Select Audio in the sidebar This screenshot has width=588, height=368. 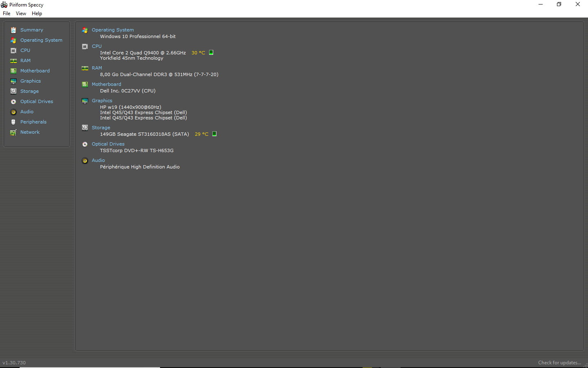pos(27,112)
